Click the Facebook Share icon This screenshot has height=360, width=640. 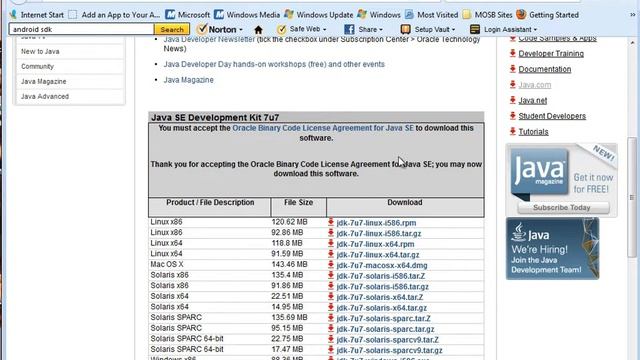pyautogui.click(x=349, y=29)
